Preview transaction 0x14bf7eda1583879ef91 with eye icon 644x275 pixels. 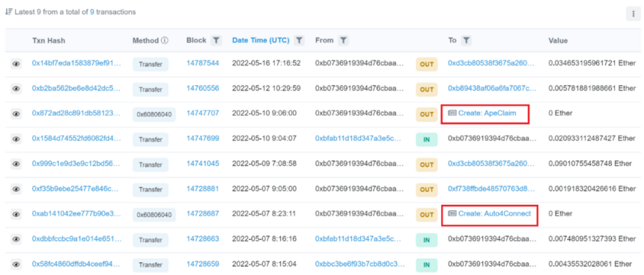[x=16, y=63]
